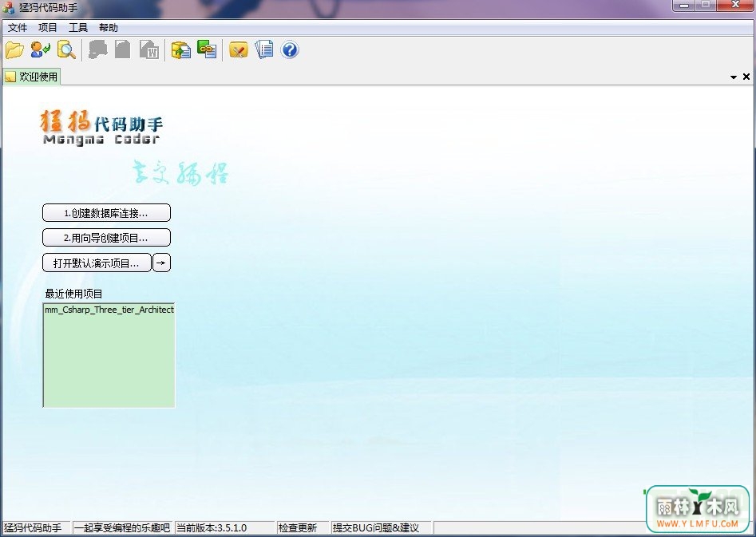Click the 最近使用项目 label
Viewport: 756px width, 537px height.
(x=73, y=294)
